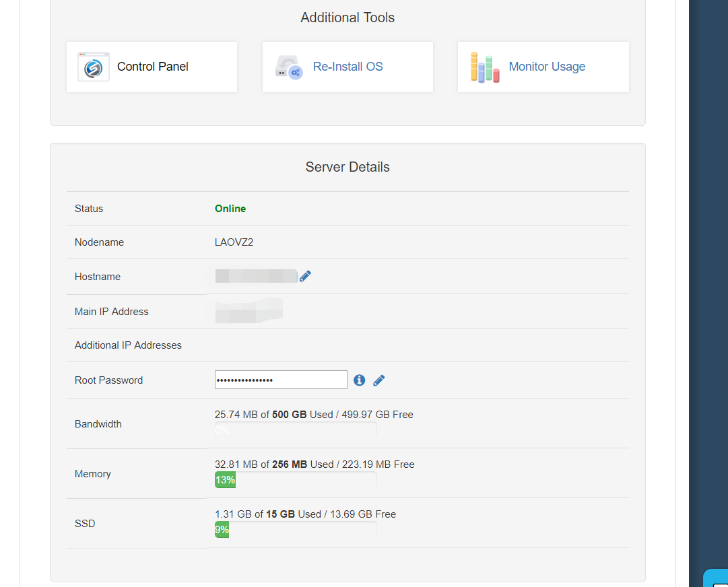Edit root password with pencil icon
This screenshot has width=728, height=587.
click(x=379, y=380)
